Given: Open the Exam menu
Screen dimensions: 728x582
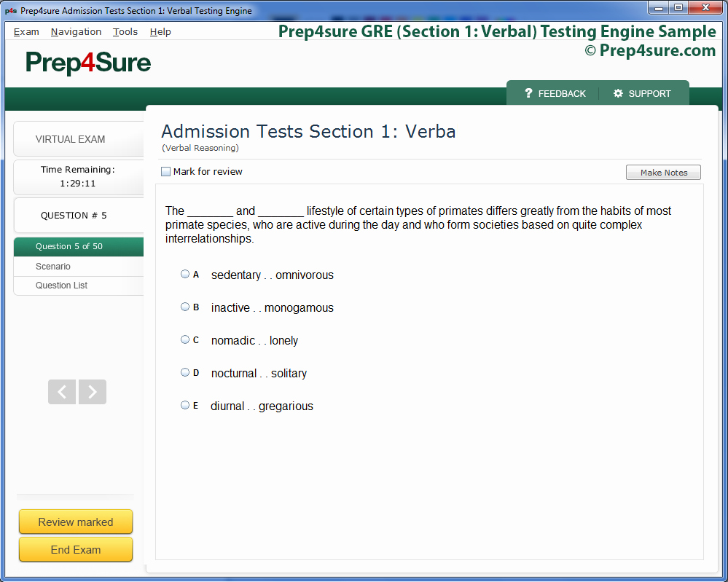Looking at the screenshot, I should tap(26, 31).
